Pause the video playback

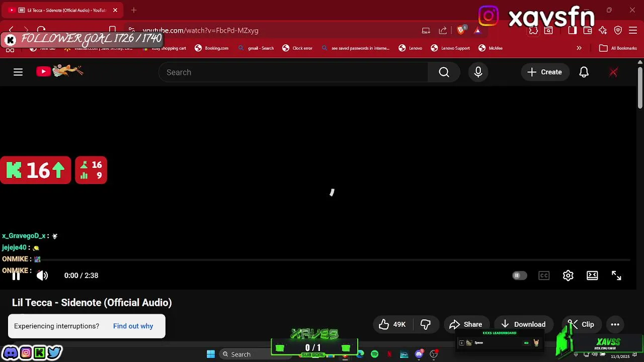click(x=16, y=276)
